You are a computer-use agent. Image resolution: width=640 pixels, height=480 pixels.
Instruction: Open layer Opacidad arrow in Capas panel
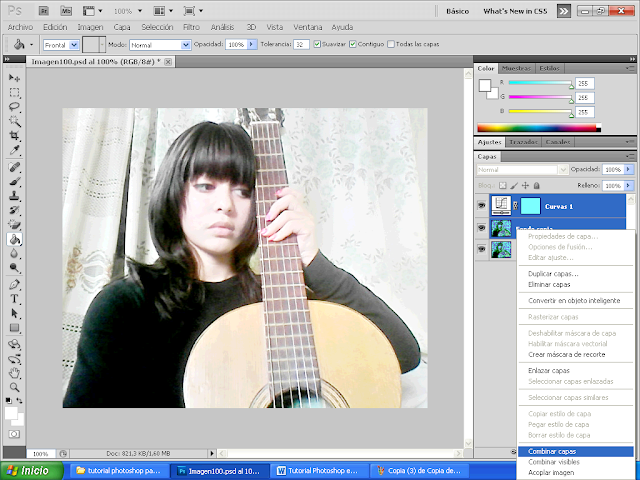click(x=629, y=169)
